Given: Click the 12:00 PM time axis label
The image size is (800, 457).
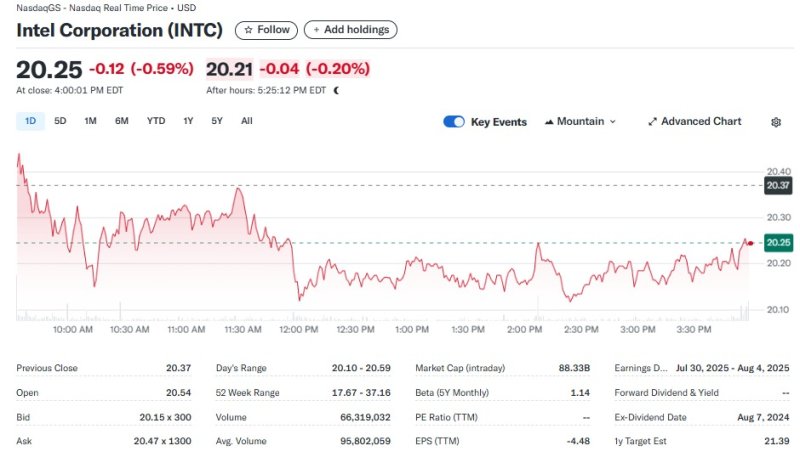Looking at the screenshot, I should click(x=298, y=330).
